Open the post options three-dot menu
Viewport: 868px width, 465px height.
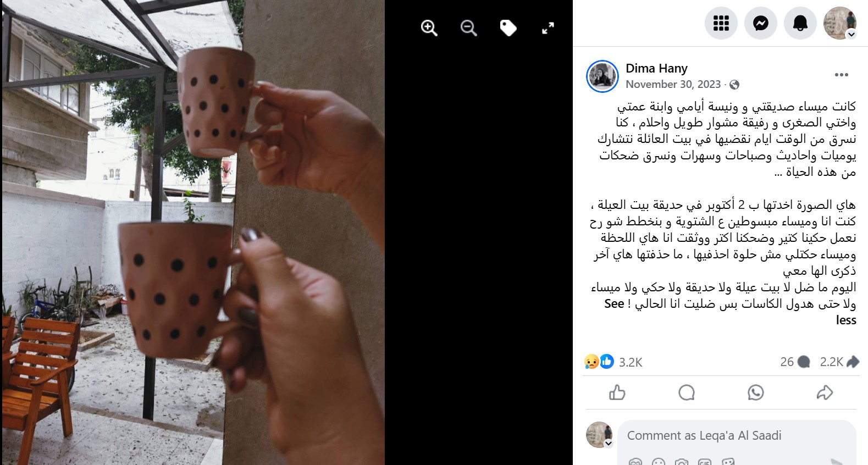(x=841, y=75)
